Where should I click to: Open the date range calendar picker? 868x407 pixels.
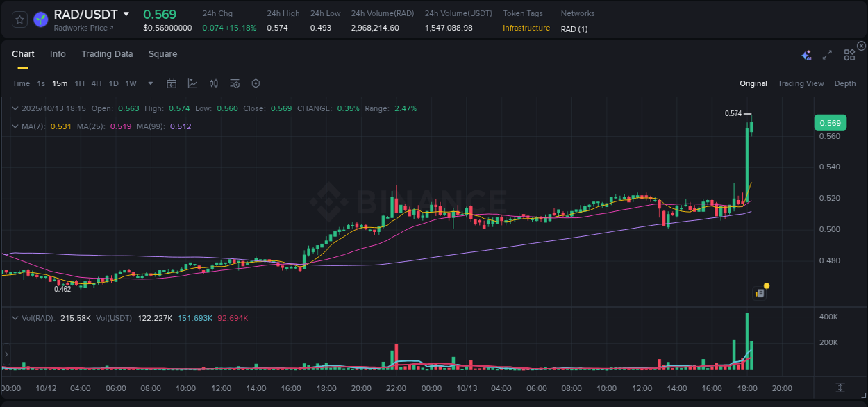click(172, 83)
